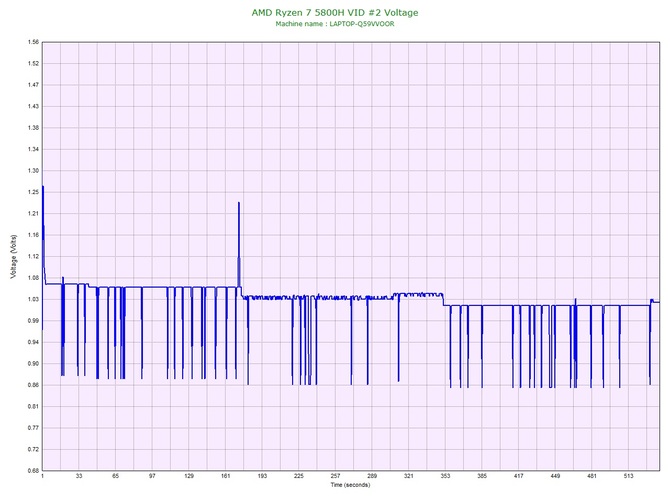Click the initial voltage peak at chart start
This screenshot has width=670, height=502.
(43, 188)
